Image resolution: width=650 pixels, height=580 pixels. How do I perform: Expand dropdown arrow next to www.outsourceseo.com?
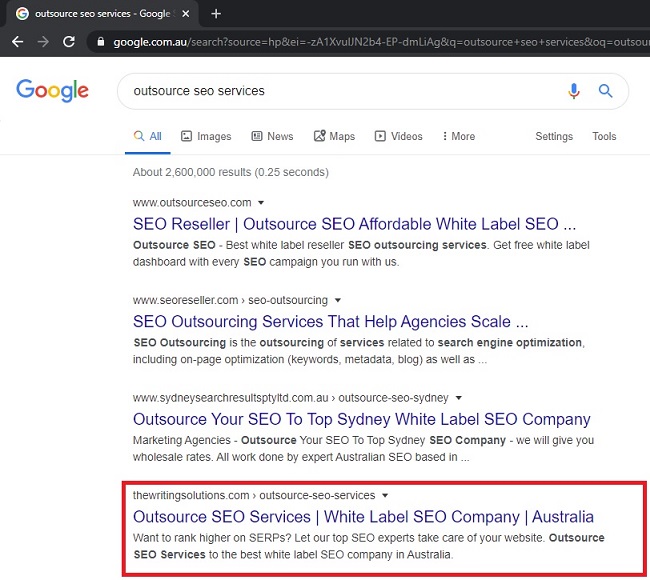click(x=261, y=203)
